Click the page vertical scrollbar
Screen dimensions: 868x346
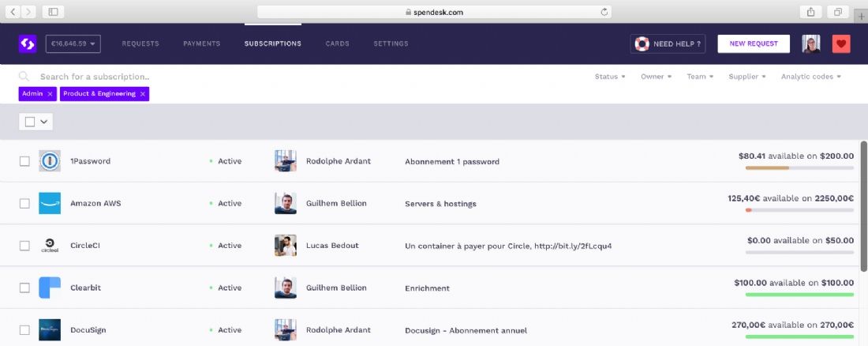[863, 206]
